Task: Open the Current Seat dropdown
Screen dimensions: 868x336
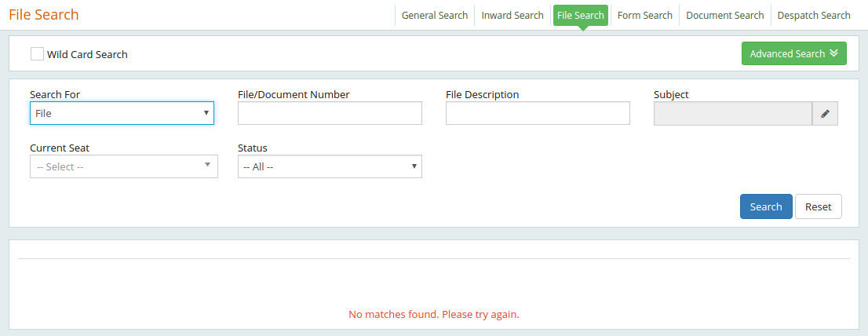Action: click(x=123, y=166)
